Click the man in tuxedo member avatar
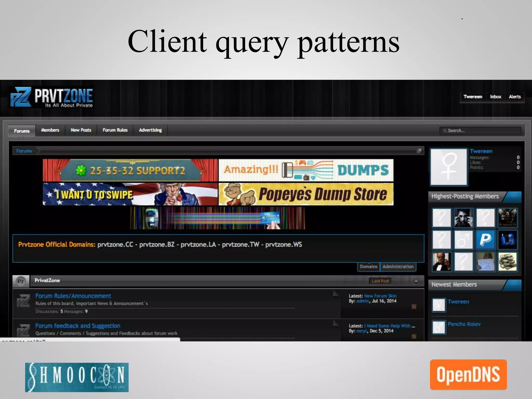Viewport: 532px width, 399px height. pos(442,262)
